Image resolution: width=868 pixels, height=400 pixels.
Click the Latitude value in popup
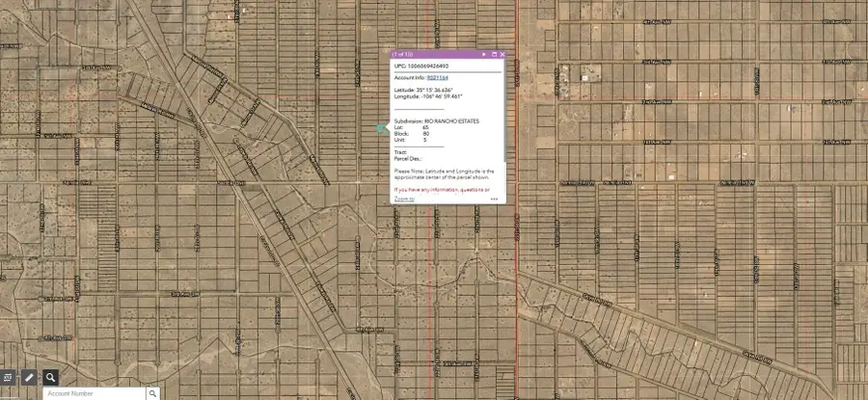point(434,90)
